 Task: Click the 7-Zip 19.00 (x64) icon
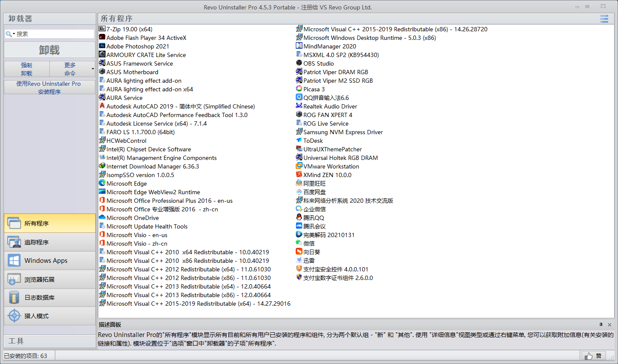102,29
